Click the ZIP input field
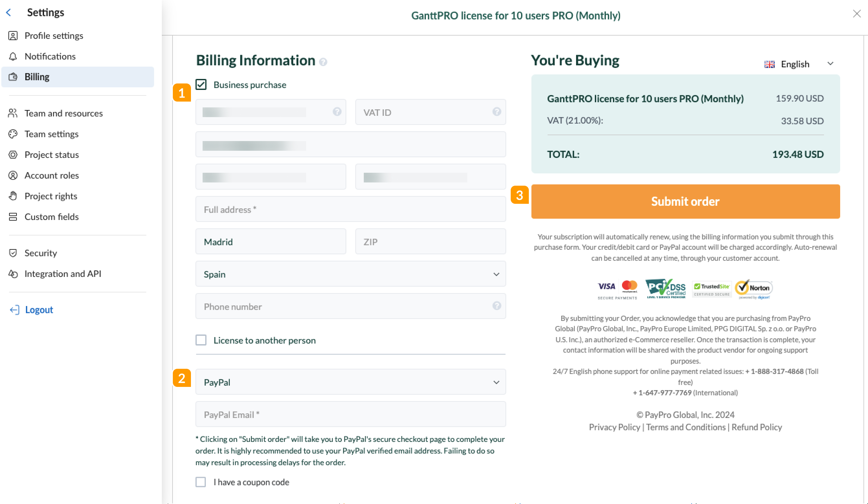868x504 pixels. [430, 242]
